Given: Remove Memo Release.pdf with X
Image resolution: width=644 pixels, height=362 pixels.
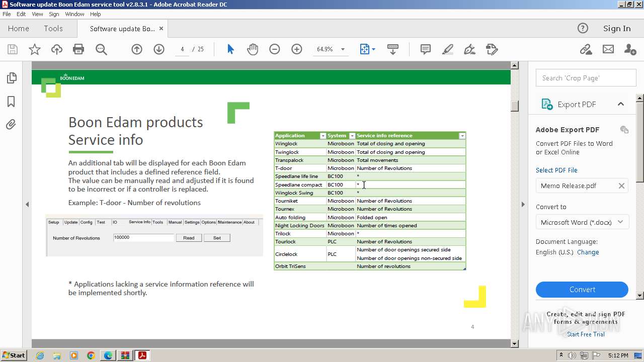Looking at the screenshot, I should point(621,186).
